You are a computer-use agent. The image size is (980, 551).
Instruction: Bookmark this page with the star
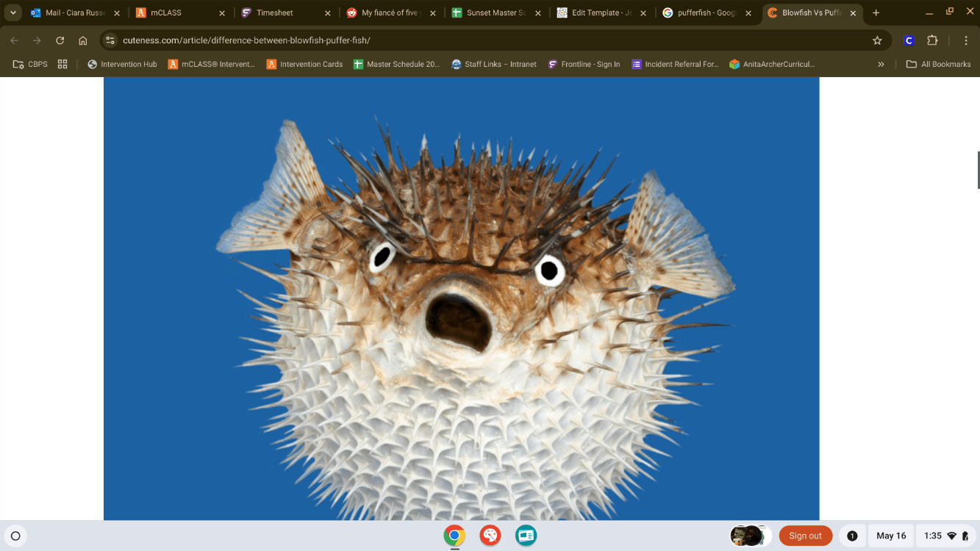[877, 40]
